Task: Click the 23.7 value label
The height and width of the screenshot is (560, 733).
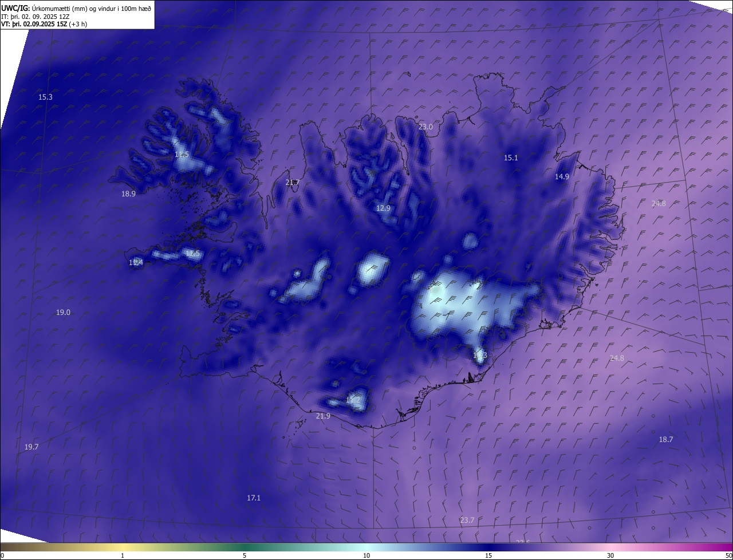Action: (x=467, y=520)
